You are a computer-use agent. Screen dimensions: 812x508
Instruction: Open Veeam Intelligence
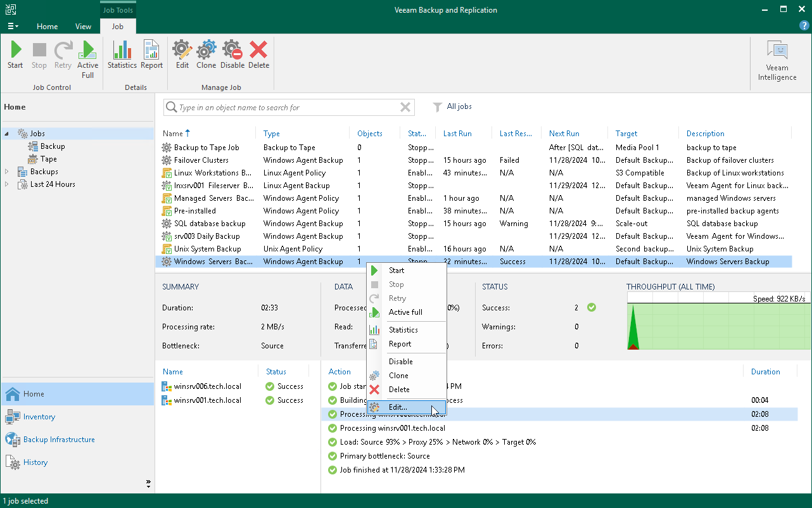[x=777, y=61]
